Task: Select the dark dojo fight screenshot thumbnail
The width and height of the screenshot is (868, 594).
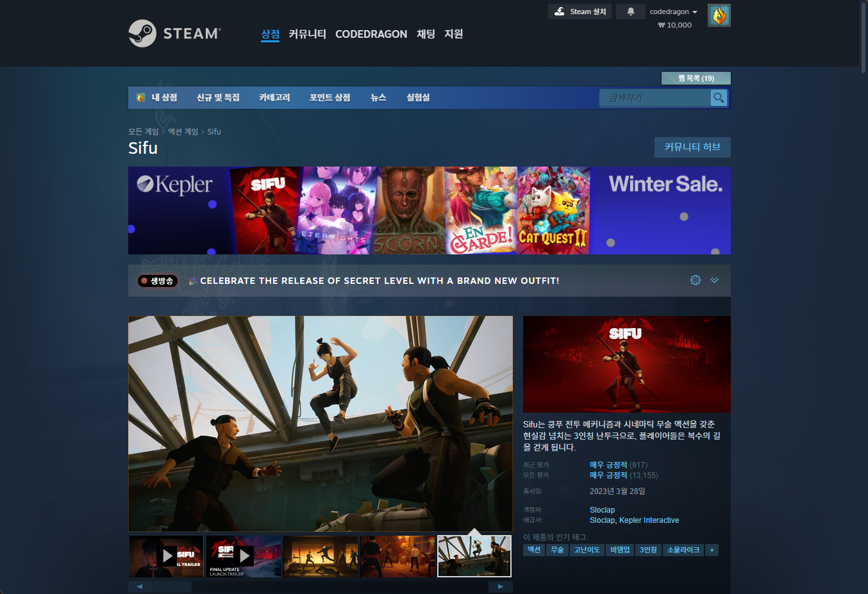Action: 321,556
